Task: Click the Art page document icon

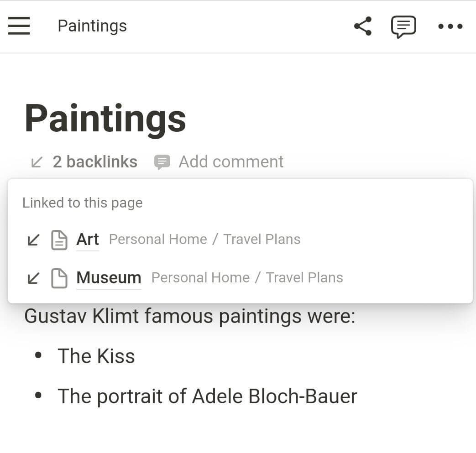Action: (x=59, y=240)
